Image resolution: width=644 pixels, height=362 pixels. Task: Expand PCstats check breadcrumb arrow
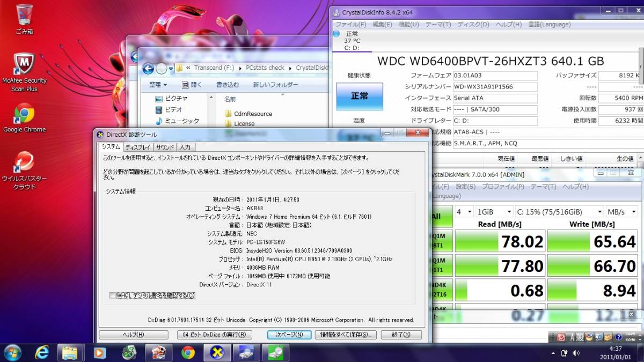(x=290, y=68)
